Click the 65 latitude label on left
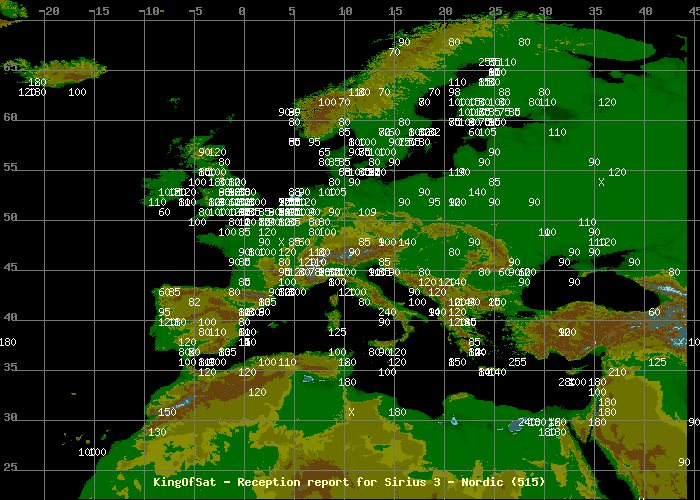 (9, 67)
